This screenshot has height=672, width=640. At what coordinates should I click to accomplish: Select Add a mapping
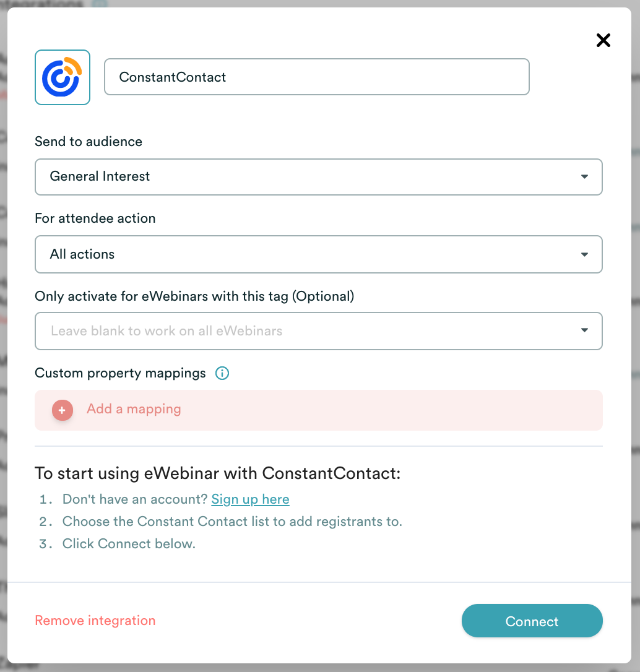tap(134, 409)
